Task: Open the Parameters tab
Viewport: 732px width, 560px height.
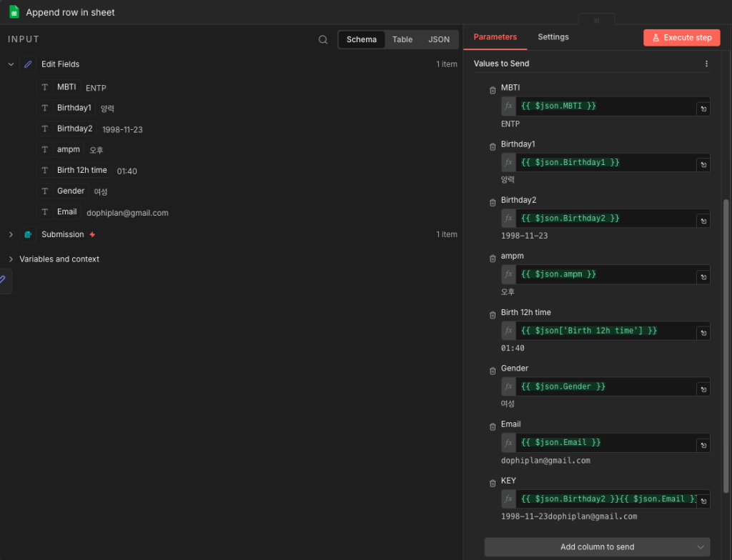Action: click(x=495, y=37)
